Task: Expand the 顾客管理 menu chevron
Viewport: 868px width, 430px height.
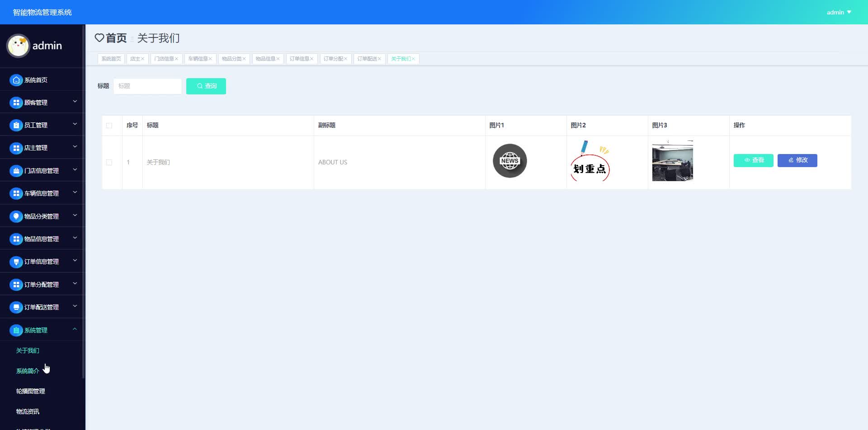Action: pos(75,101)
